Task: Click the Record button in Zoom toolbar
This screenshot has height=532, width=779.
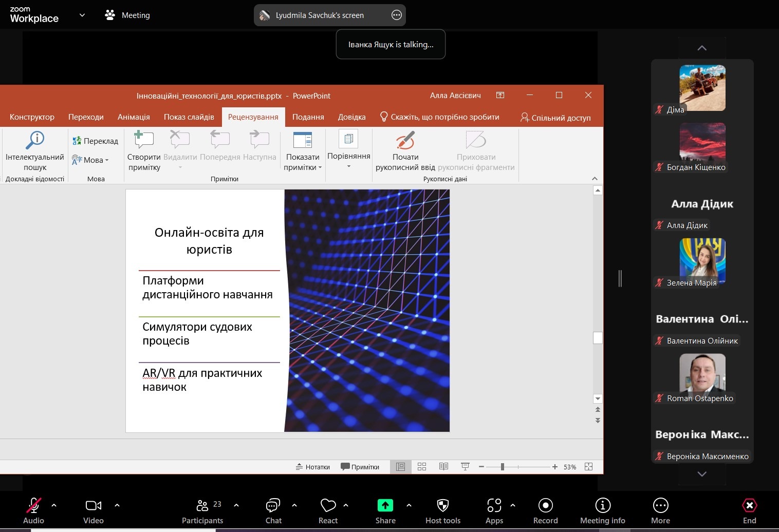Action: 545,506
